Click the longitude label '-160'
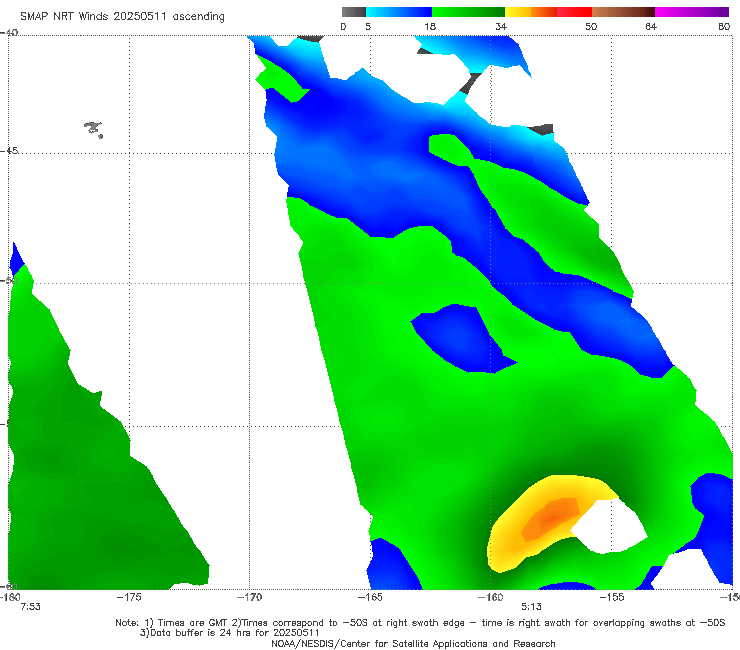Viewport: 740px width, 650px height. (x=490, y=597)
